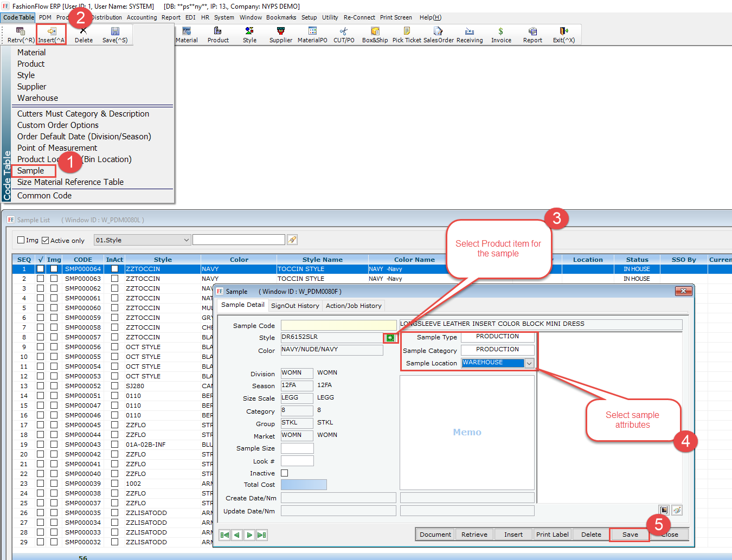Toggle the Inactive checkbox in Sample Detail
The width and height of the screenshot is (732, 560).
[284, 473]
